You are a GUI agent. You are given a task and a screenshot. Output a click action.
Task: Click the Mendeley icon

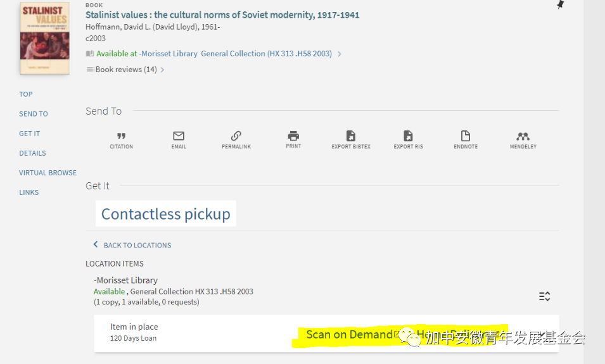523,136
